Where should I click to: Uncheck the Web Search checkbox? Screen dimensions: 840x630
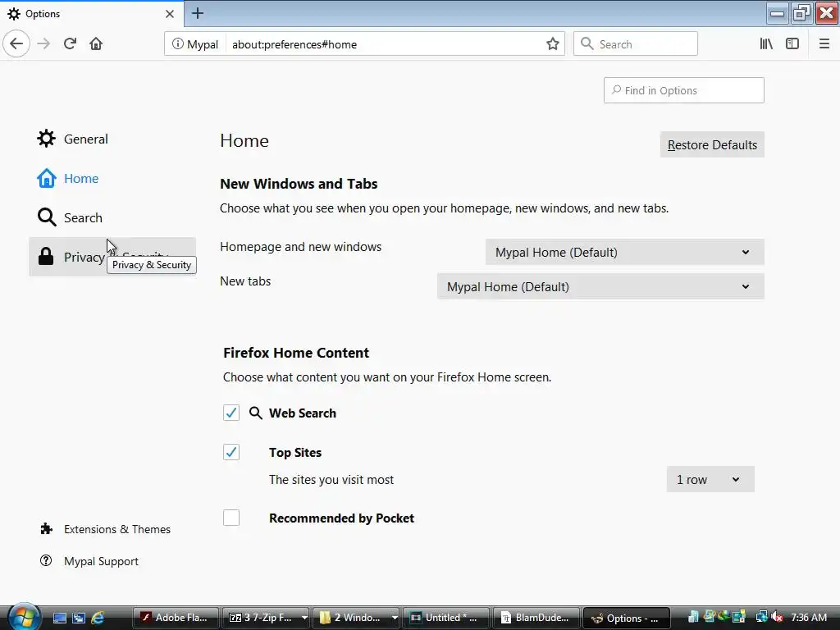pyautogui.click(x=231, y=413)
